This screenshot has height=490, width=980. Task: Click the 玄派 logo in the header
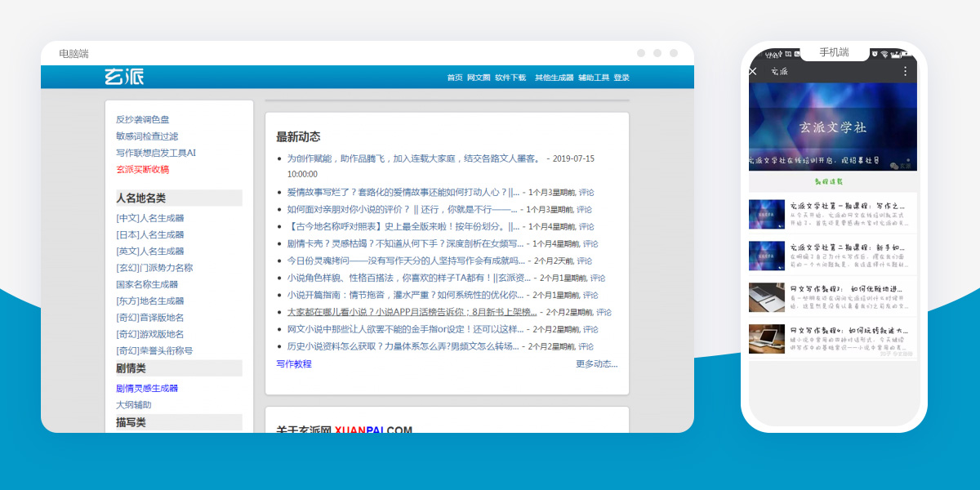coord(124,78)
